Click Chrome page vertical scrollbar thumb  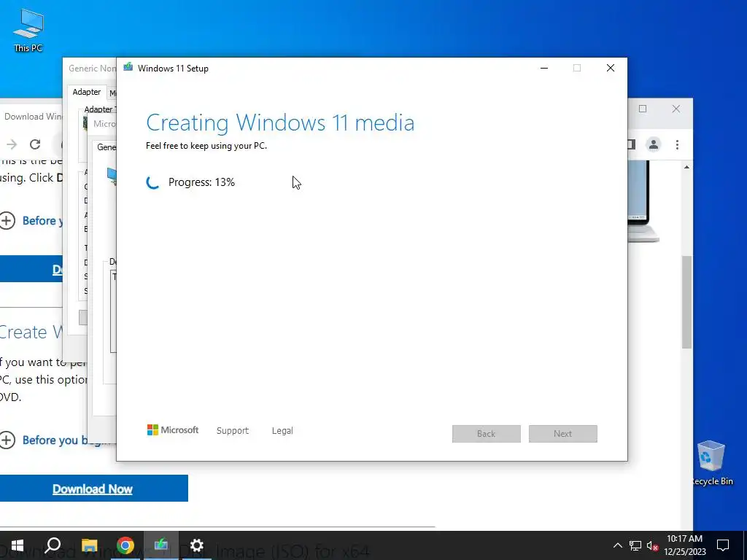click(686, 302)
